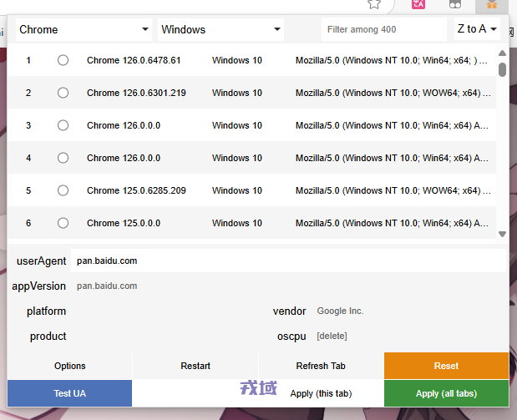
Task: Click the Windows 10 cell in row 1
Action: tap(236, 60)
